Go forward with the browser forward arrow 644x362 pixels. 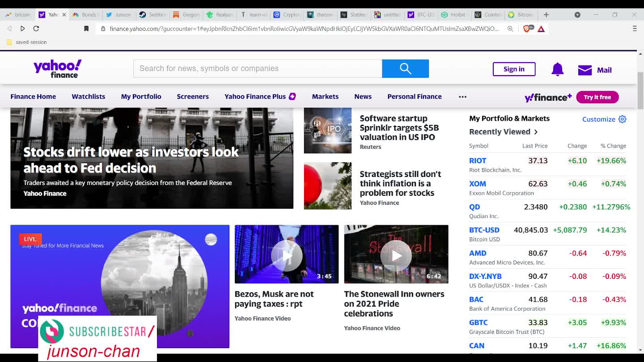[x=22, y=28]
